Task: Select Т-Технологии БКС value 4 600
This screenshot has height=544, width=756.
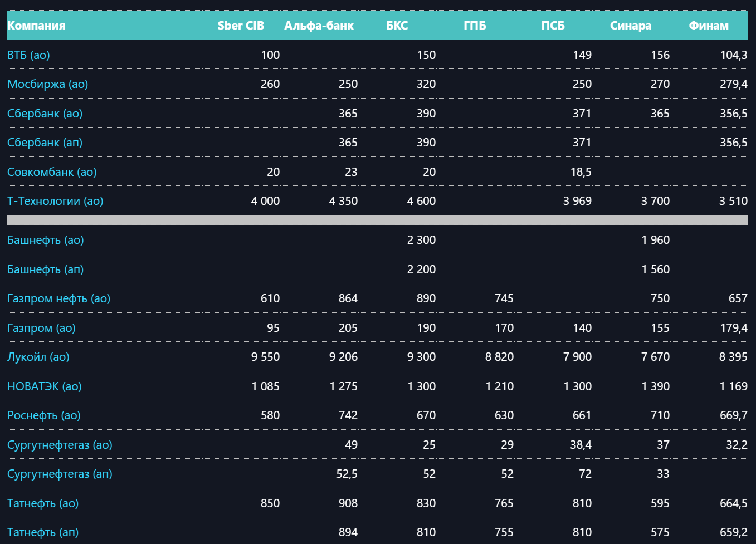Action: (421, 201)
